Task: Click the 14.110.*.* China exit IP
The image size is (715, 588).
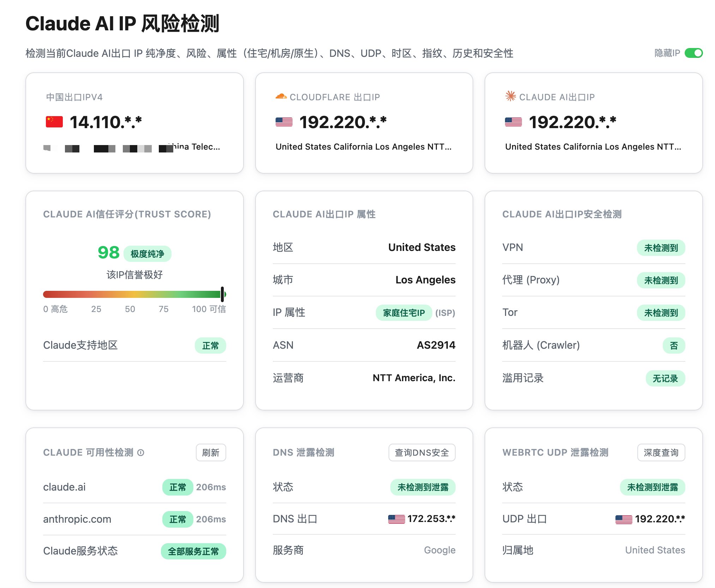Action: [106, 122]
